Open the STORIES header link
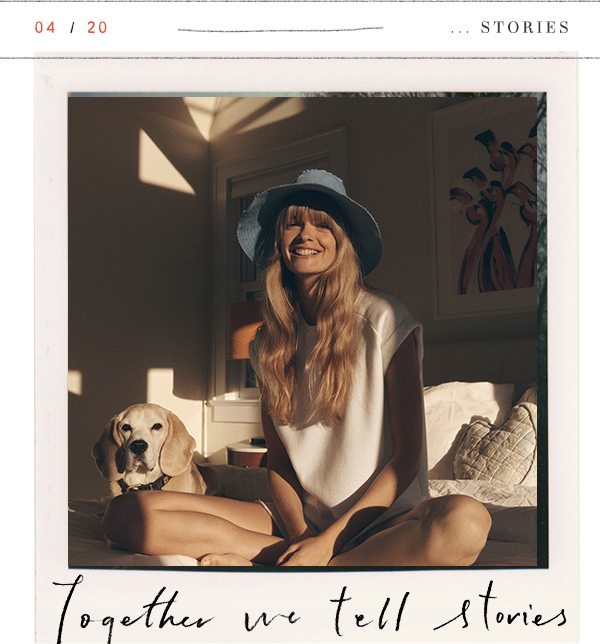The height and width of the screenshot is (644, 600). 525,27
